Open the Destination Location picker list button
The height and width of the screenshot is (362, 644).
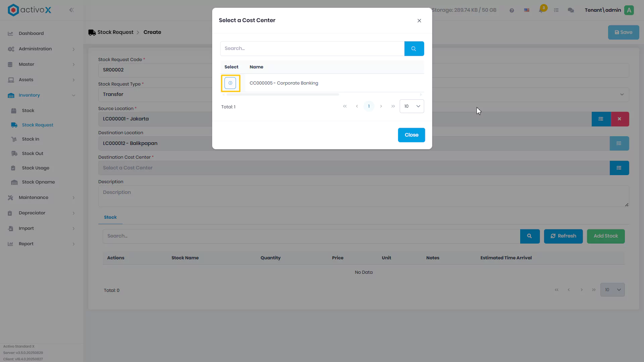(619, 144)
